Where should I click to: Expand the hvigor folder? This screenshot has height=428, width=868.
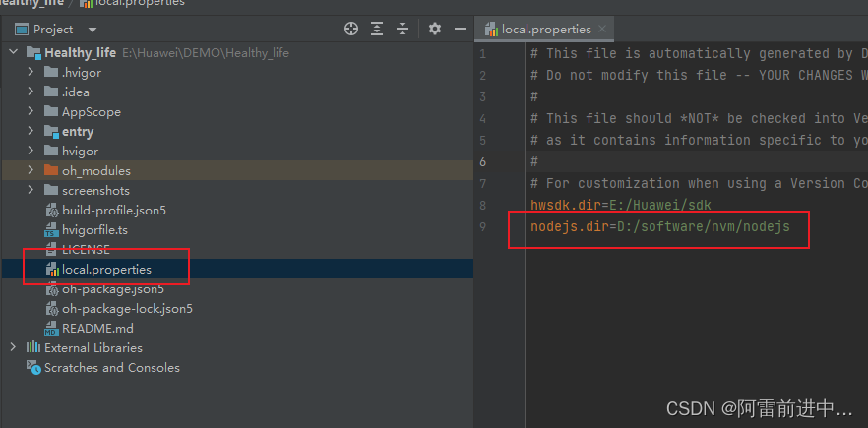click(x=31, y=151)
